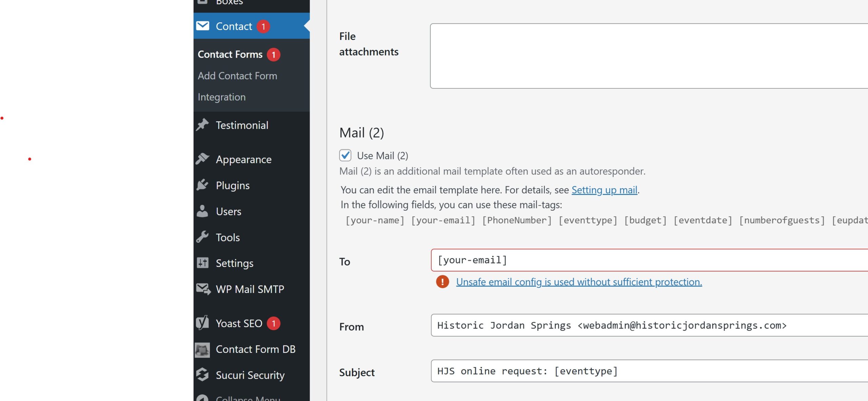Open the Contact Forms submenu item
Screen dimensions: 868x401
pyautogui.click(x=230, y=54)
